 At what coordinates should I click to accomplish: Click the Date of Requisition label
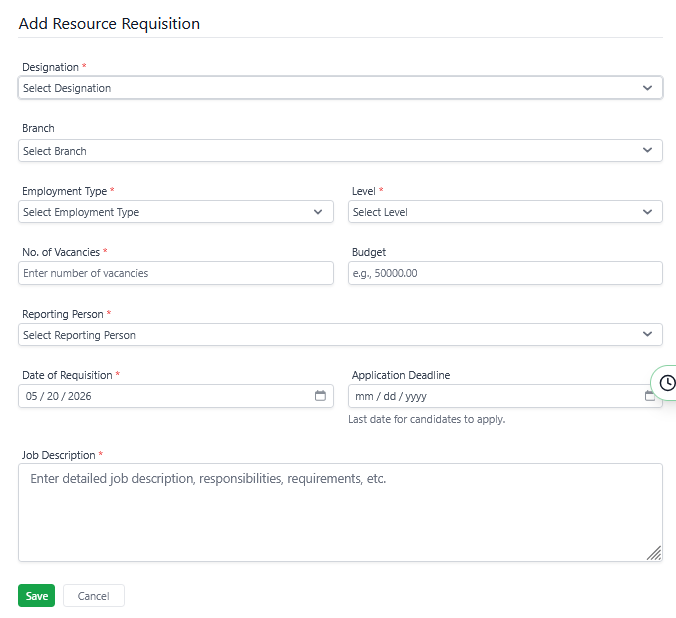point(67,375)
